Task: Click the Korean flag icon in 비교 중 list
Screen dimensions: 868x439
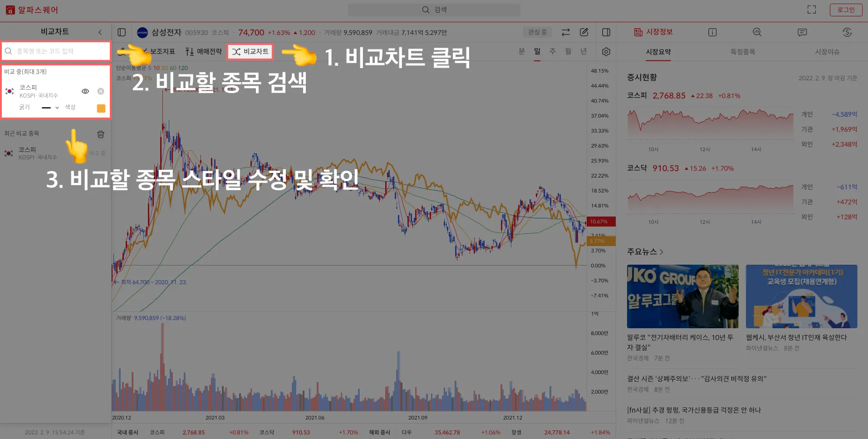Action: (10, 91)
